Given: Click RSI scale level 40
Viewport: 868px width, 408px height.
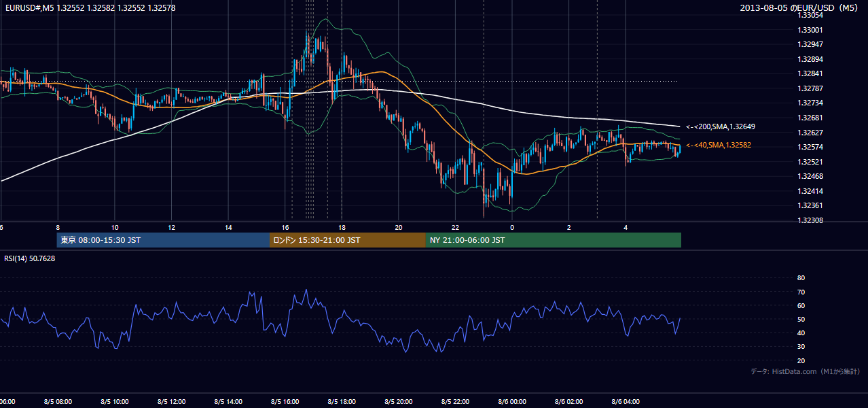Looking at the screenshot, I should [801, 333].
